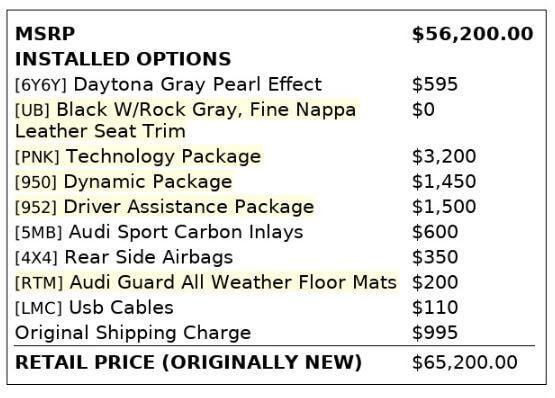Screen dimensions: 555x398
Task: Click the $65,200.00 retail price total
Action: pyautogui.click(x=465, y=363)
